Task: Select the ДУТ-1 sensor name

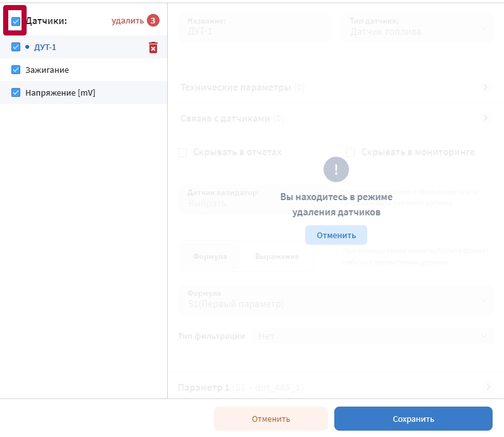Action: [x=45, y=47]
